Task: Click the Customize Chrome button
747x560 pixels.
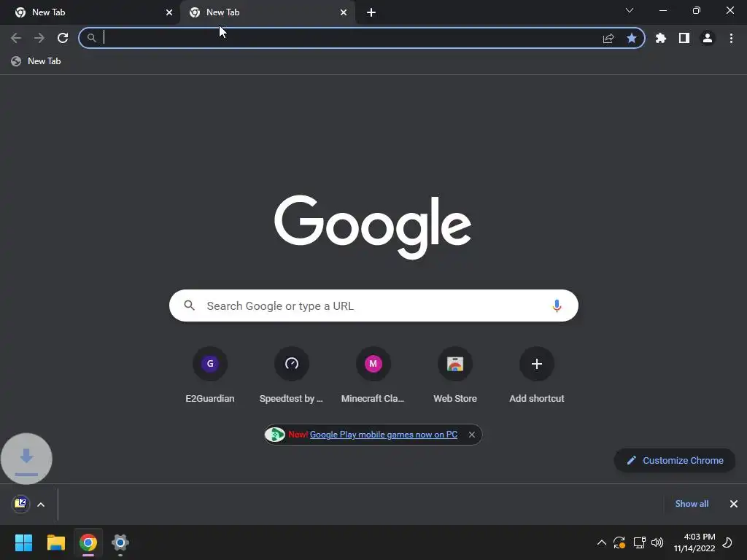Action: pos(675,461)
